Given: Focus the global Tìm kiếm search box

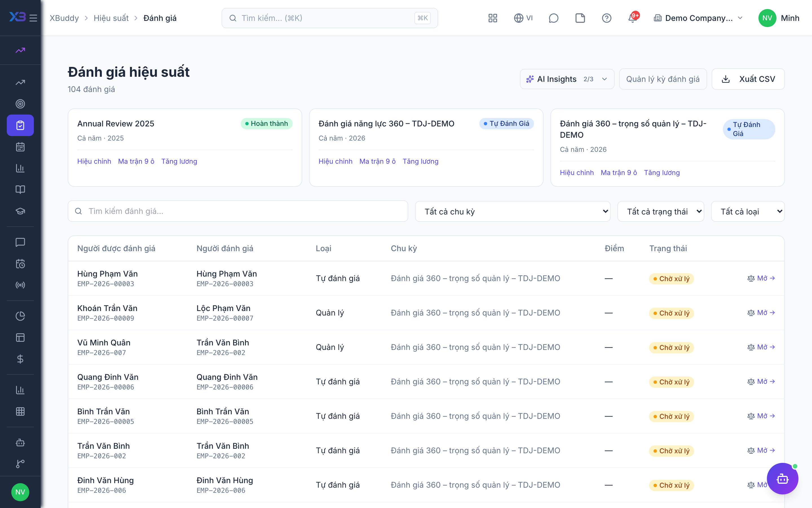Looking at the screenshot, I should (x=330, y=18).
